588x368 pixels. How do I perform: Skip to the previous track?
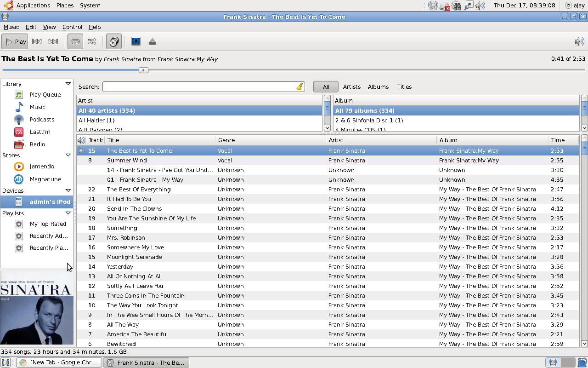click(x=37, y=41)
